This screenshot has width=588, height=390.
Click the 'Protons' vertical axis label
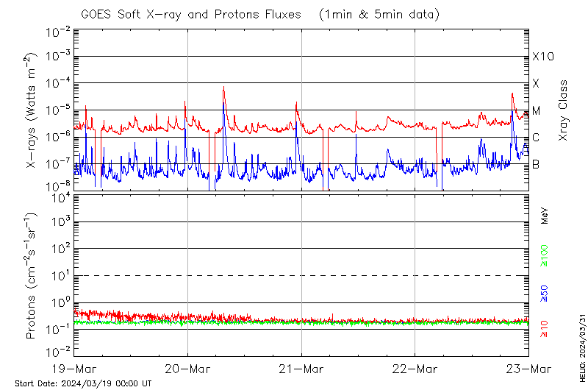tap(33, 276)
